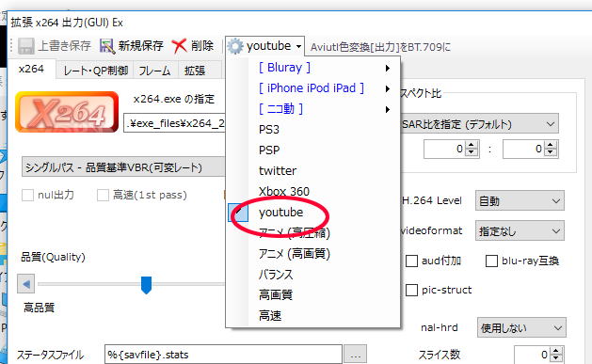Increase the first SAR ratio value
This screenshot has height=364, width=592.
click(x=472, y=145)
